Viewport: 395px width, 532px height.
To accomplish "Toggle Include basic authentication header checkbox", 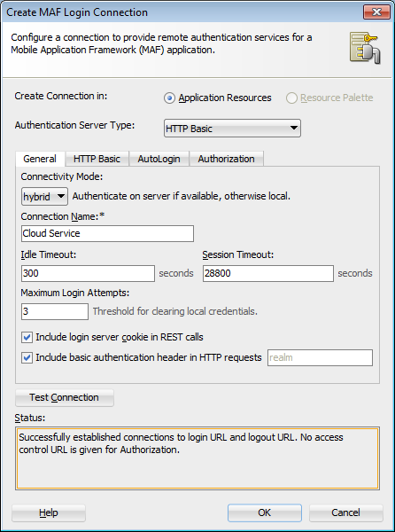I will pos(27,357).
